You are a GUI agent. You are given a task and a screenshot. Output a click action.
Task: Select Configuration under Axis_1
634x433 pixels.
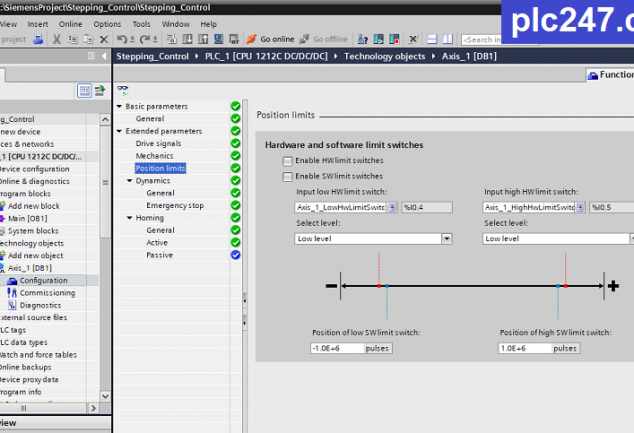pyautogui.click(x=44, y=280)
